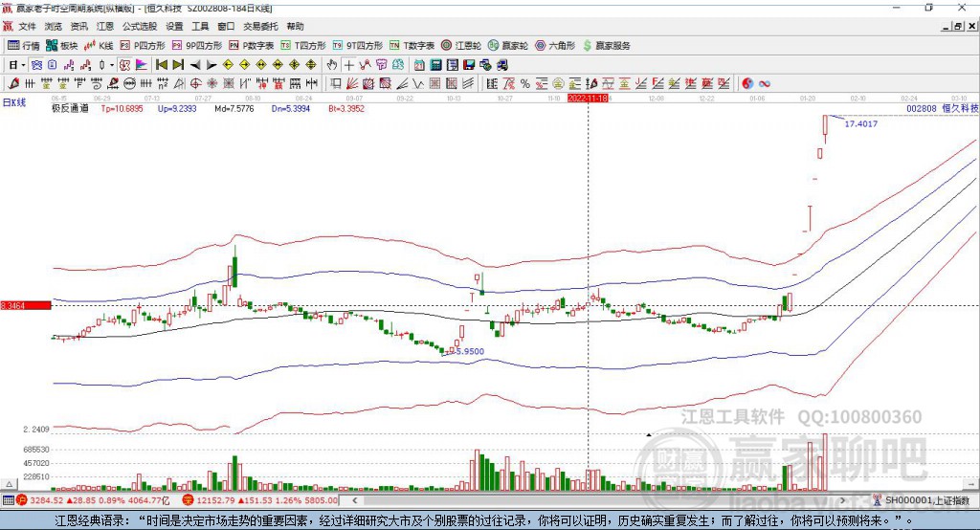Open the 浏览 menu

point(54,26)
